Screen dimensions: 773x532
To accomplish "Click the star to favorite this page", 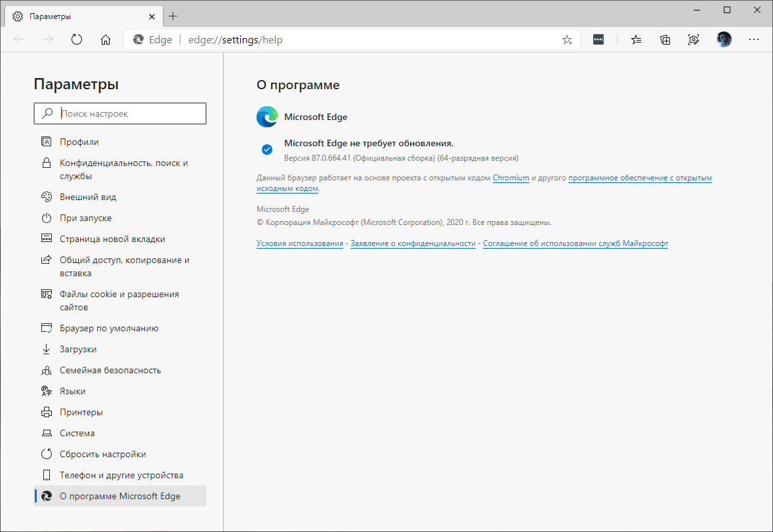I will point(566,39).
